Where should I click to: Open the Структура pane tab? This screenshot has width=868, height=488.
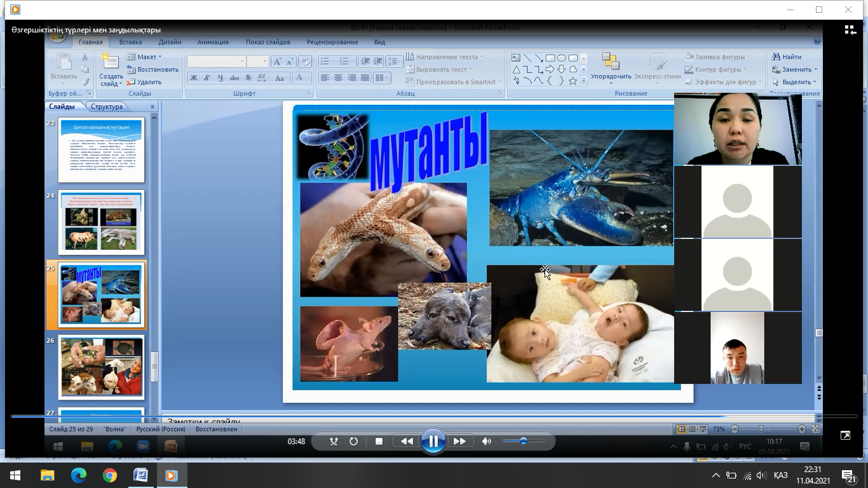(x=106, y=107)
